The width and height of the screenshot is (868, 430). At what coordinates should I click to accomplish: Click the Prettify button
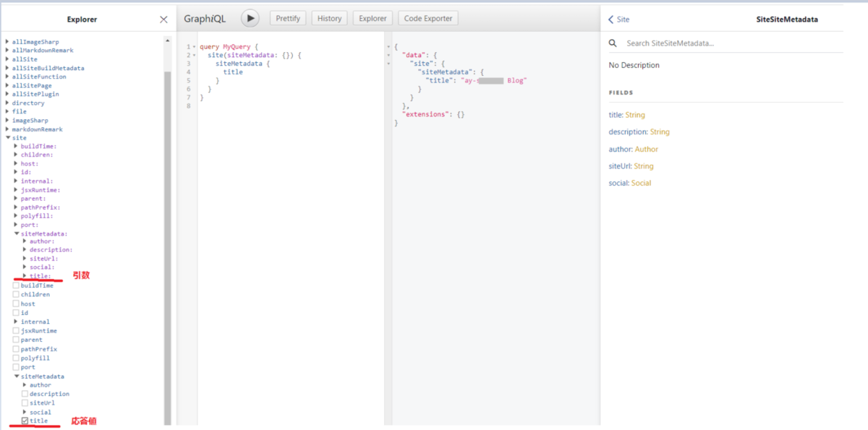(x=288, y=18)
